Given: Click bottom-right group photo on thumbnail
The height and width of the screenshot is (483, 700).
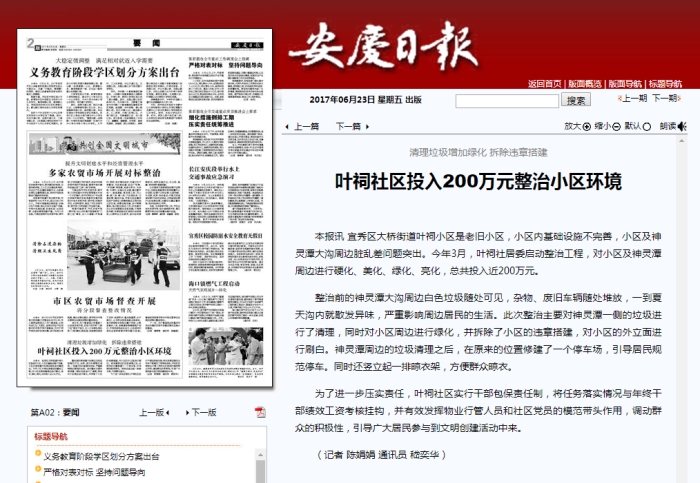Looking at the screenshot, I should pyautogui.click(x=226, y=346).
